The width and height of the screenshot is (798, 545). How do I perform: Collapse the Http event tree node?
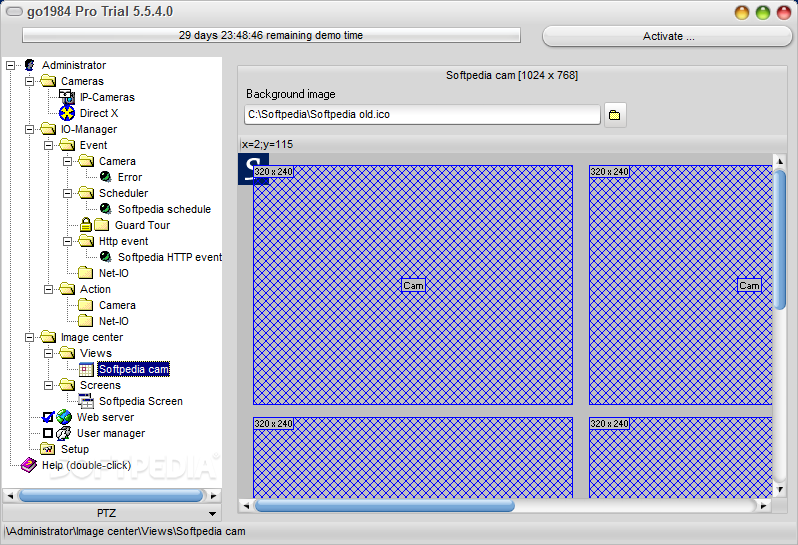click(67, 241)
